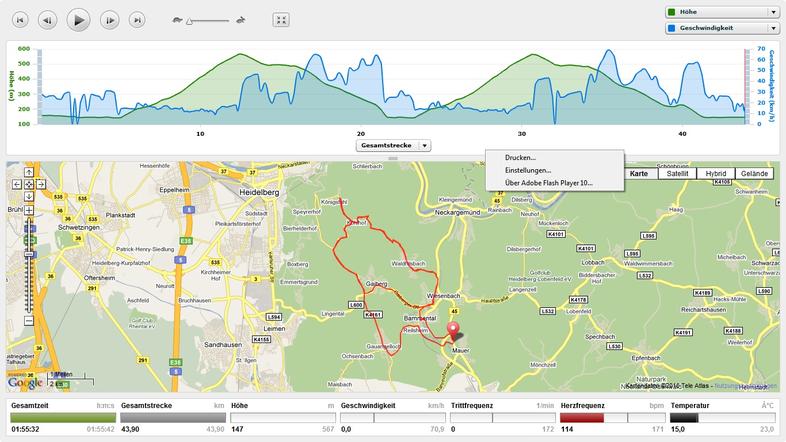Click the red Herzfrequenz bar
786x442 pixels.
pyautogui.click(x=582, y=417)
